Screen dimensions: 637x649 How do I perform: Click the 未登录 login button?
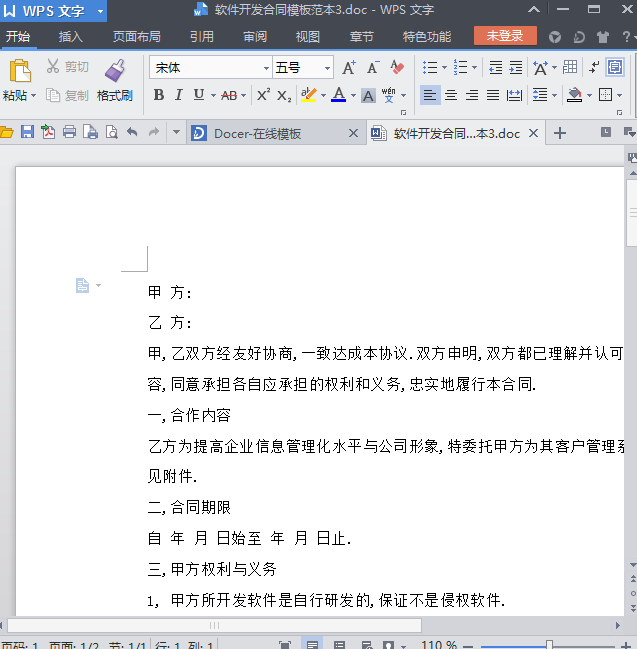505,36
